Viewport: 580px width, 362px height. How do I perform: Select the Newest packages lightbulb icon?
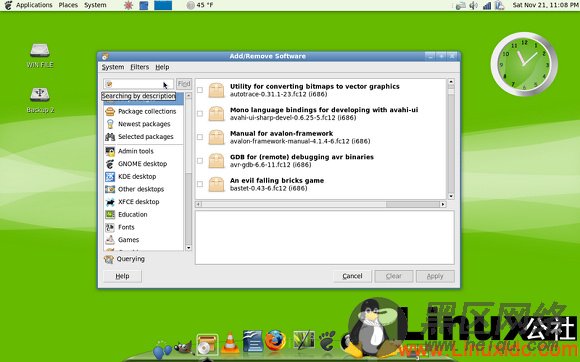110,124
